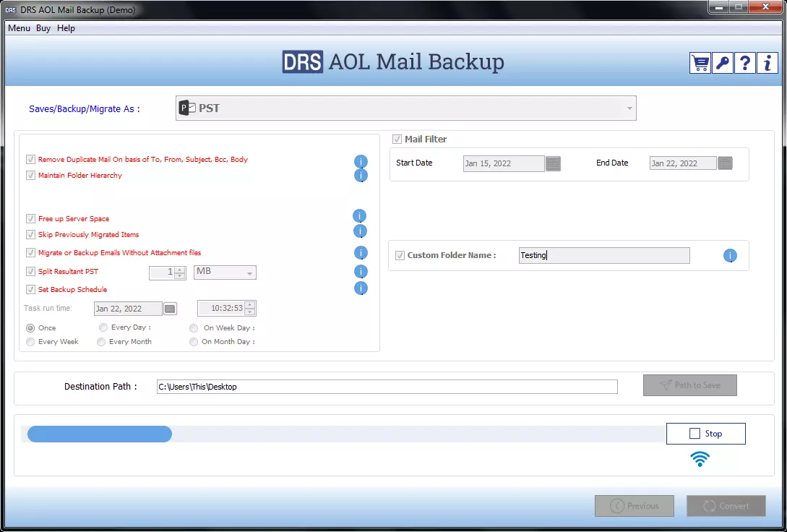This screenshot has width=787, height=532.
Task: Toggle Custom Folder Name checkbox
Action: (x=400, y=255)
